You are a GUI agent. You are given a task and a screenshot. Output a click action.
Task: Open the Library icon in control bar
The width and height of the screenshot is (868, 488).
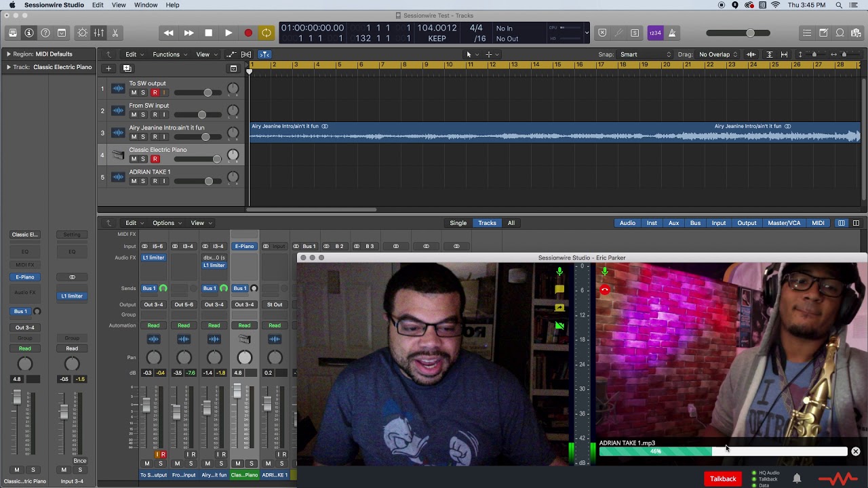(13, 33)
